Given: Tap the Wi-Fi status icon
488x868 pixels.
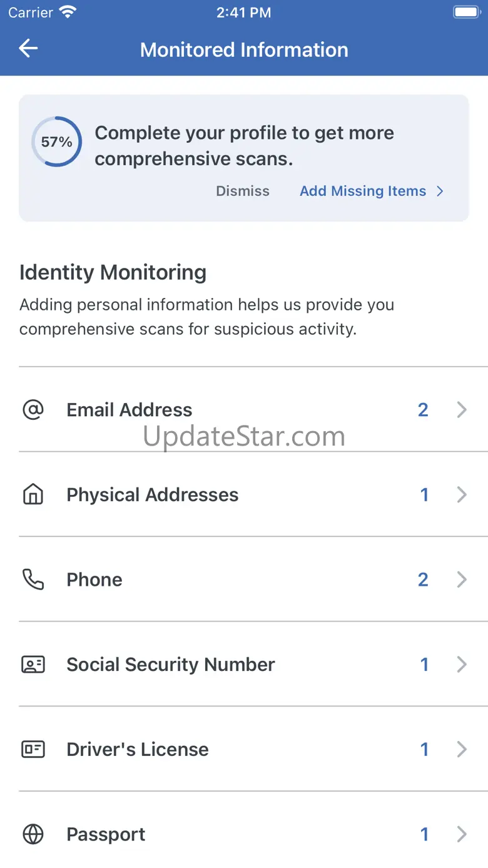Looking at the screenshot, I should point(67,12).
